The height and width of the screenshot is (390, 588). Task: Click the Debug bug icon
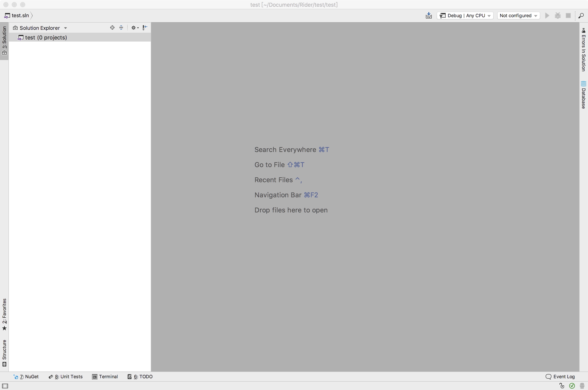pyautogui.click(x=558, y=15)
